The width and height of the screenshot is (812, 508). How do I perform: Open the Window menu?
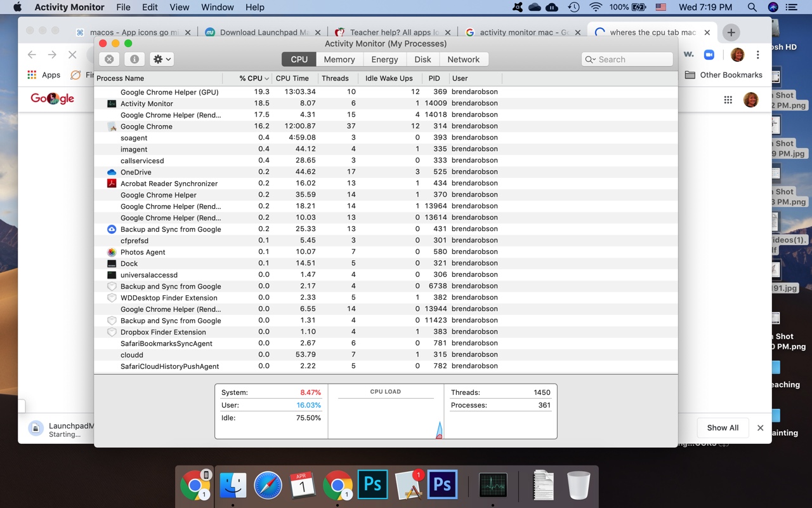[218, 7]
